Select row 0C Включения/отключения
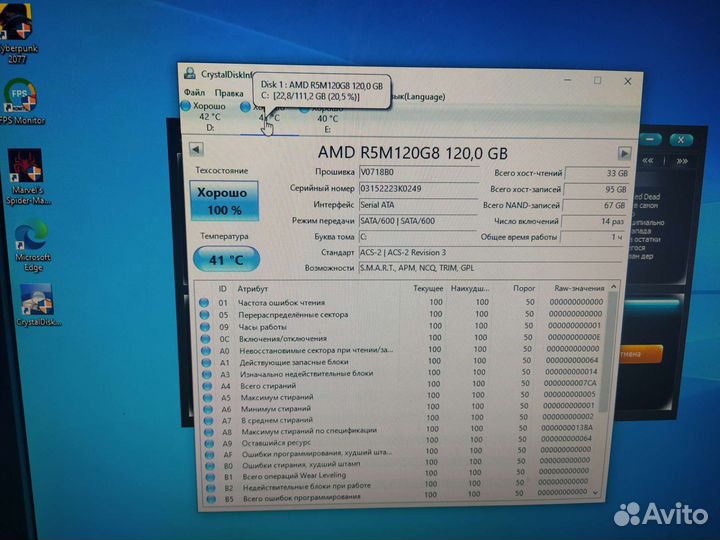The height and width of the screenshot is (540, 720). click(402, 338)
